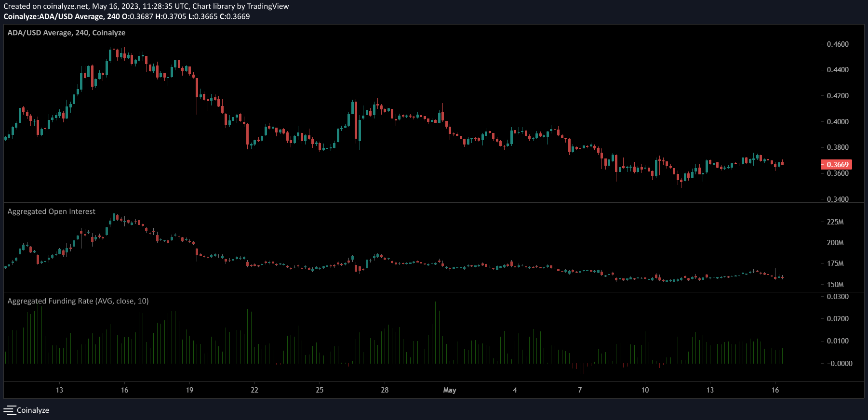Click the -0.0000 funding rate axis label
The width and height of the screenshot is (868, 420).
[837, 364]
